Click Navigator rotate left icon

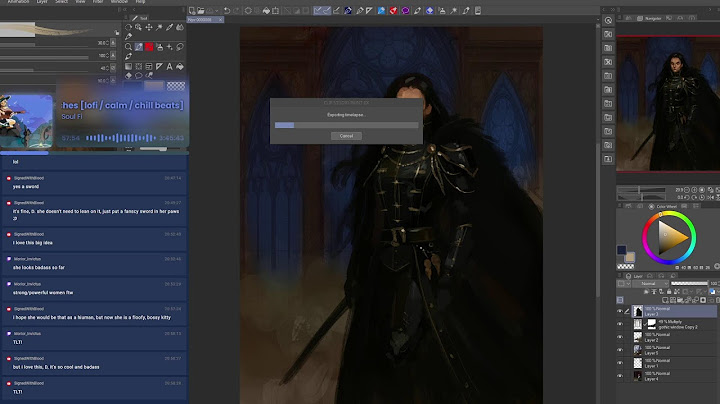pos(687,197)
